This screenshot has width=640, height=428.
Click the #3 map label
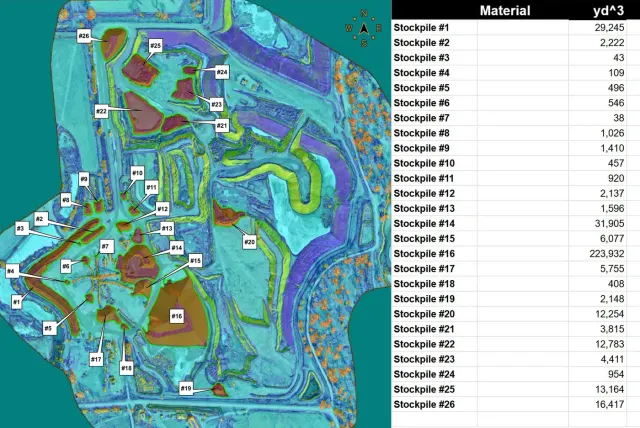pos(21,228)
